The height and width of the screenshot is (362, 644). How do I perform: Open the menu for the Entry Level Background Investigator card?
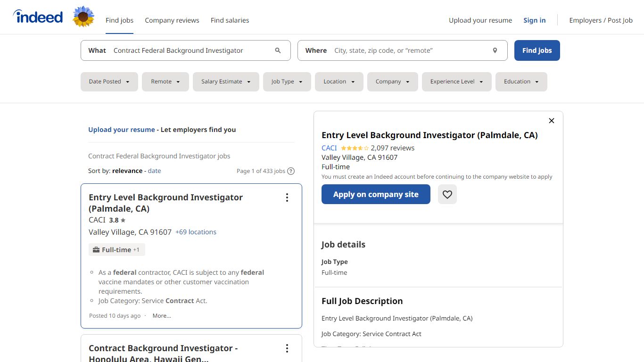coord(287,197)
